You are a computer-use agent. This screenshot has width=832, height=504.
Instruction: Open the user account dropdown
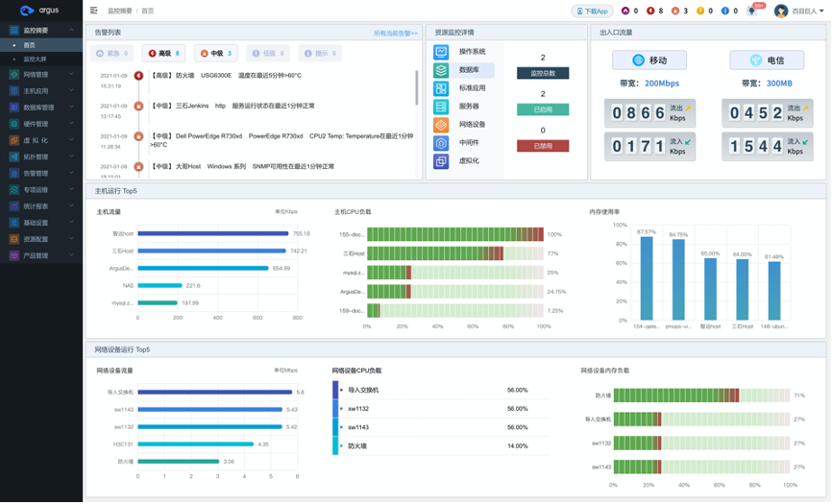tap(799, 11)
